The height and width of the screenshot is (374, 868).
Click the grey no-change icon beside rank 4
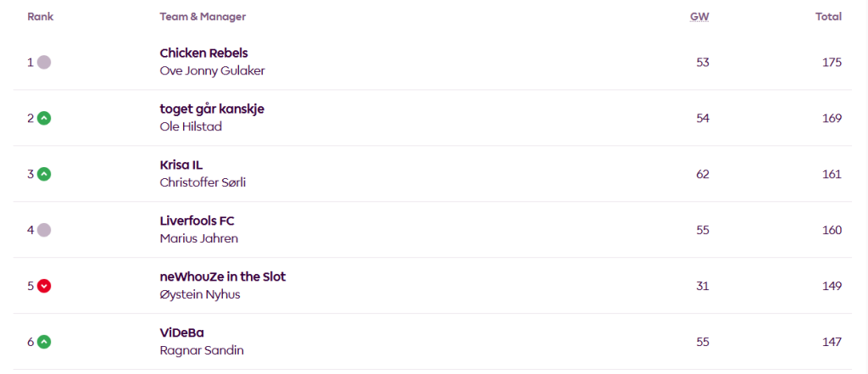tap(44, 230)
